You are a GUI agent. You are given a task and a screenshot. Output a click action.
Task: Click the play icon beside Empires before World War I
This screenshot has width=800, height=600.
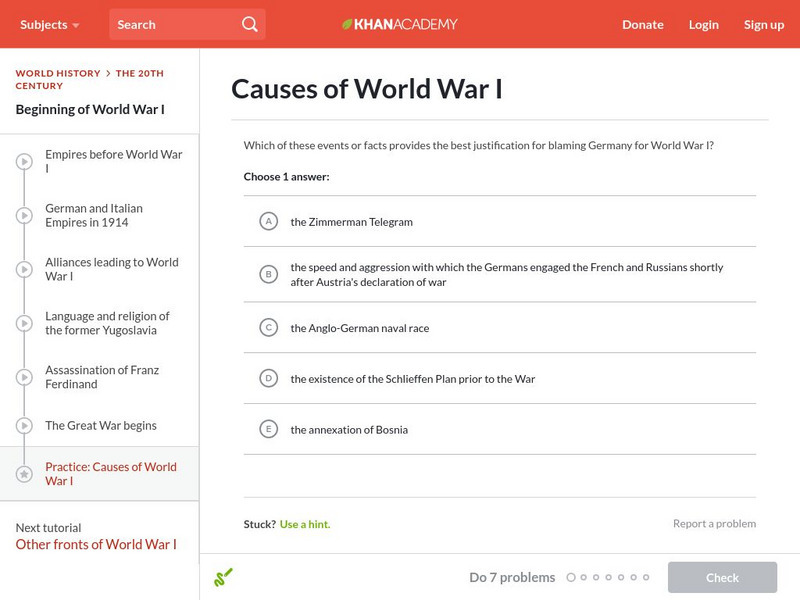coord(22,162)
